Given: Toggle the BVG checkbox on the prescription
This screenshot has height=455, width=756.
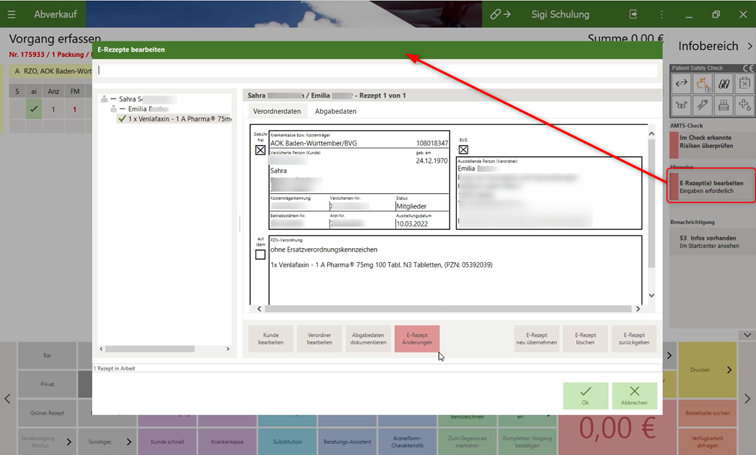Looking at the screenshot, I should [x=463, y=149].
